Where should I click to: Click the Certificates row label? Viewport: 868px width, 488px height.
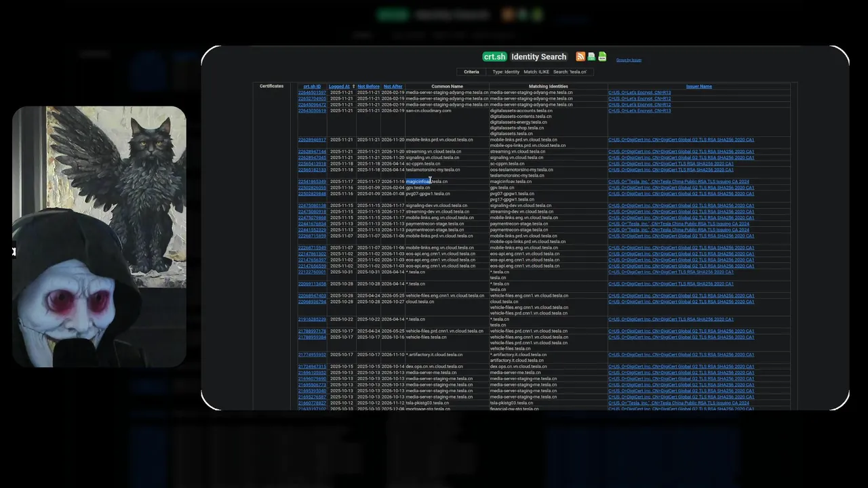272,87
